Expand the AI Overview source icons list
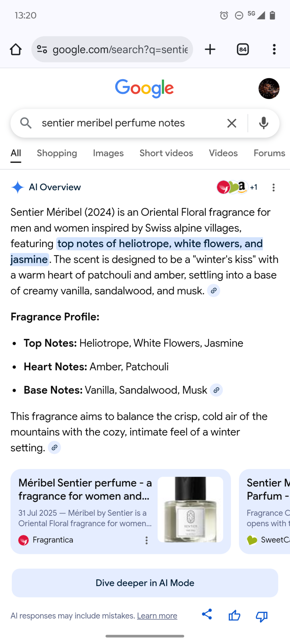 tap(237, 187)
